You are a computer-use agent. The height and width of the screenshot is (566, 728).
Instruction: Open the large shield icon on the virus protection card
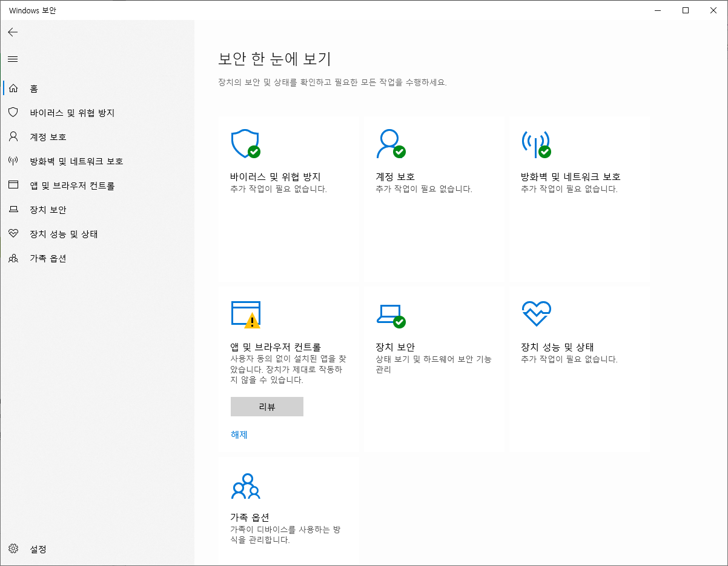click(246, 144)
